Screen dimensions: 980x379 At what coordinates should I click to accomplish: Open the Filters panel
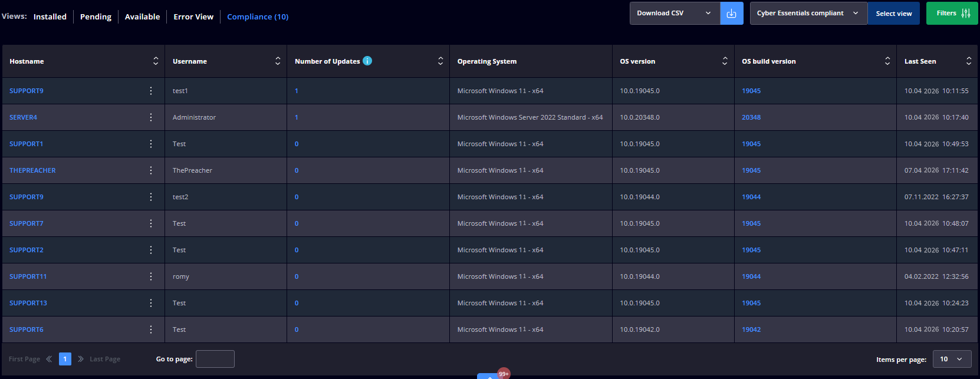[x=952, y=14]
